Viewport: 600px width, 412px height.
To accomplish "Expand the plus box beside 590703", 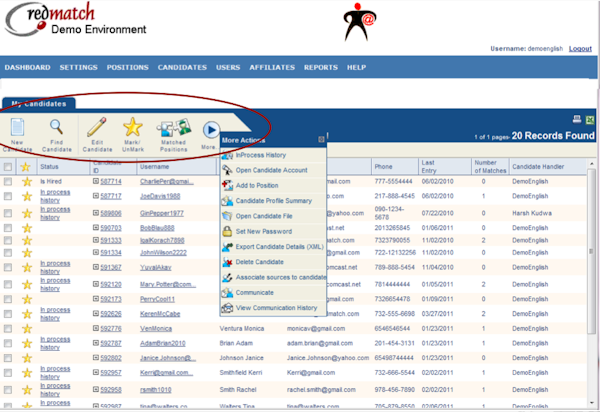I will tap(96, 228).
